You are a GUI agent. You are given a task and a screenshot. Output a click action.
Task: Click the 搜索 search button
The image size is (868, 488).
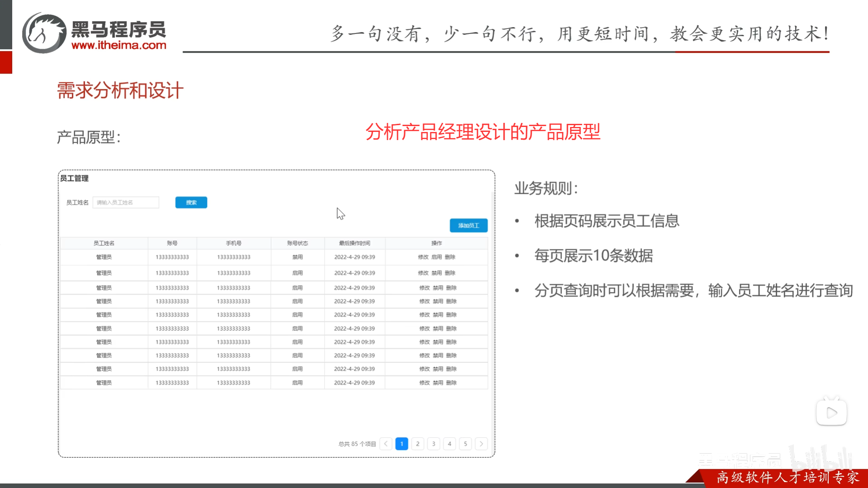[x=191, y=202]
